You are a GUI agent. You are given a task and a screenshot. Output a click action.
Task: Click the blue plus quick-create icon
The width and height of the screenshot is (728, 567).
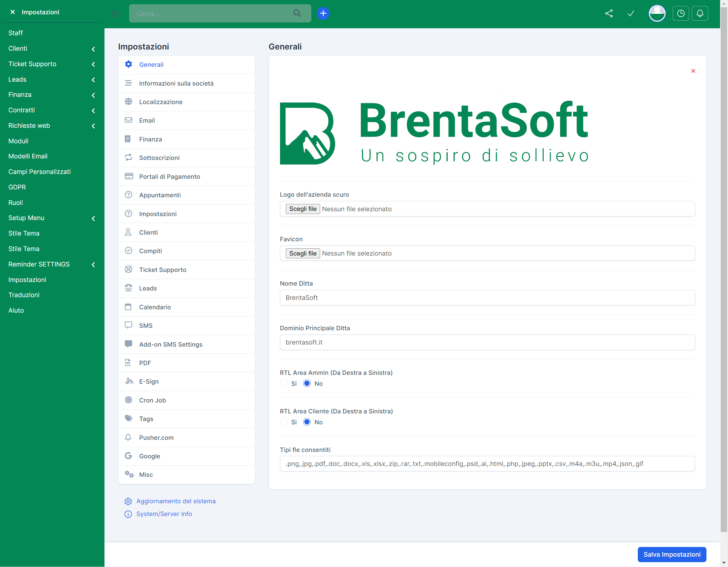pyautogui.click(x=323, y=13)
